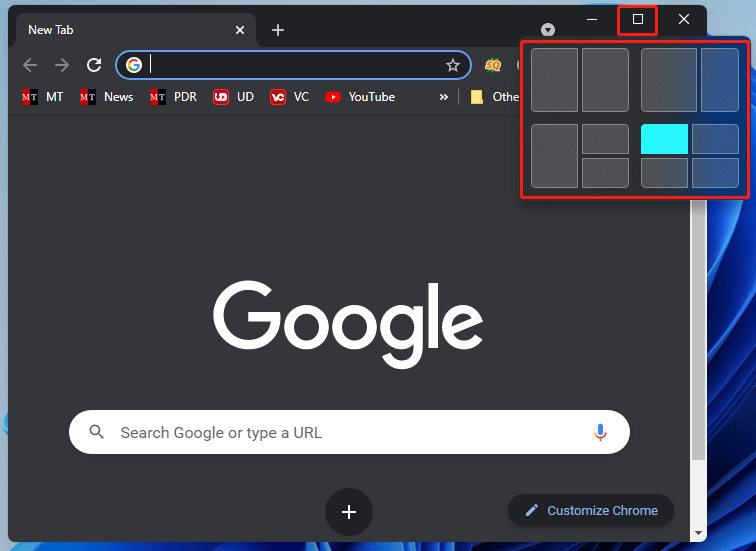Open the PDR bookmark
Image resolution: width=756 pixels, height=551 pixels.
click(173, 97)
